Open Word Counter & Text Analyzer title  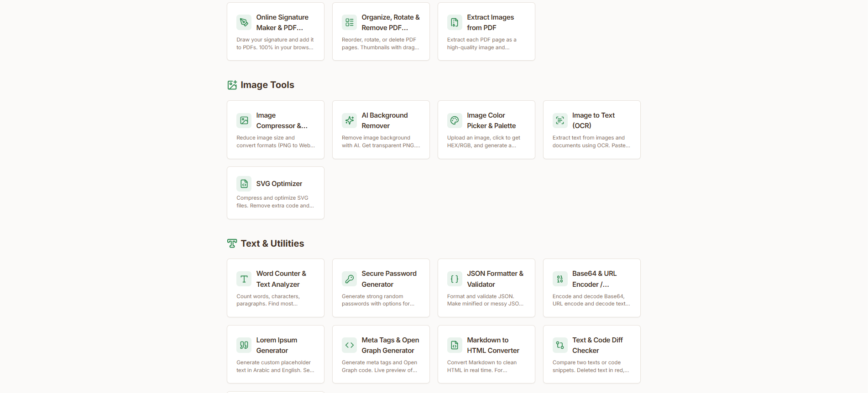(x=282, y=279)
